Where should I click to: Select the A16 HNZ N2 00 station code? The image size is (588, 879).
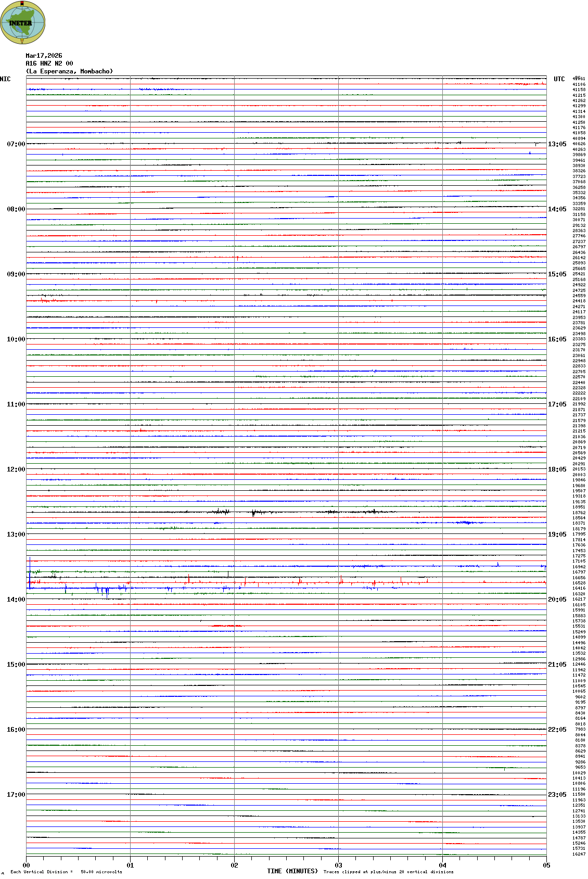[x=49, y=63]
